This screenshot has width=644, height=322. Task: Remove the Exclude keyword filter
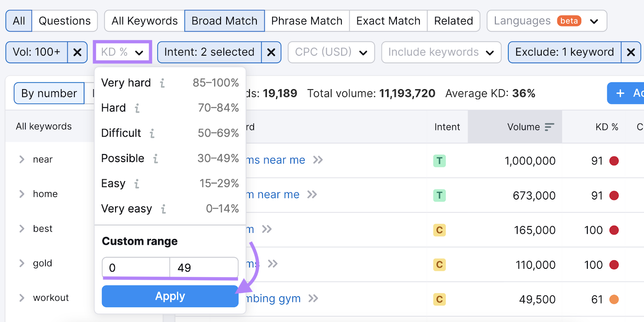[631, 52]
